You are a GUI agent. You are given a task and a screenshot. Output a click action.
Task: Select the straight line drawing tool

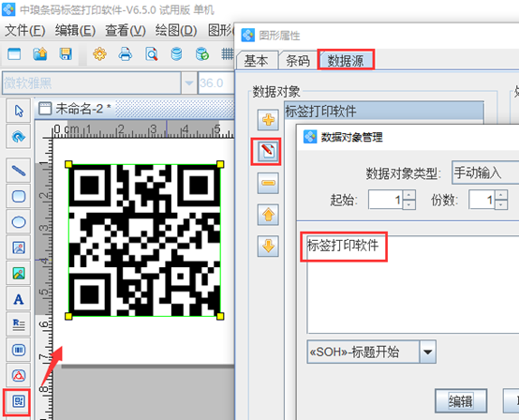coord(19,171)
